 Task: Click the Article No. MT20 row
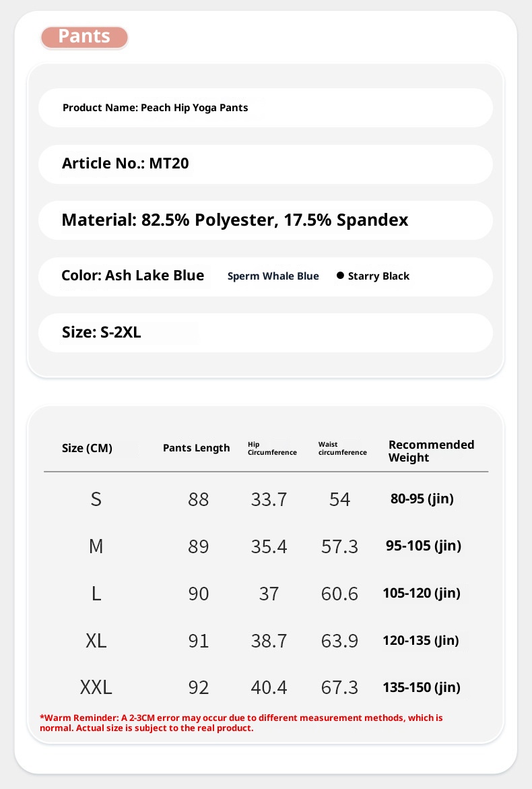click(265, 164)
